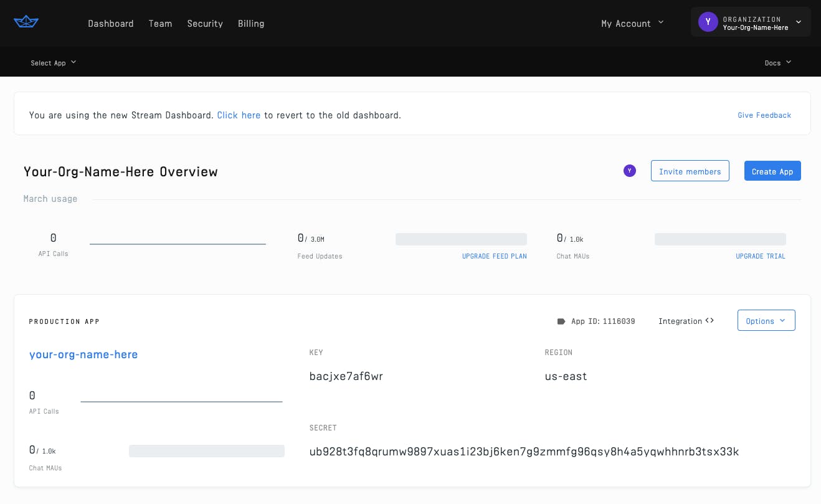Click the 'Click here' link to revert dashboard

pyautogui.click(x=239, y=115)
